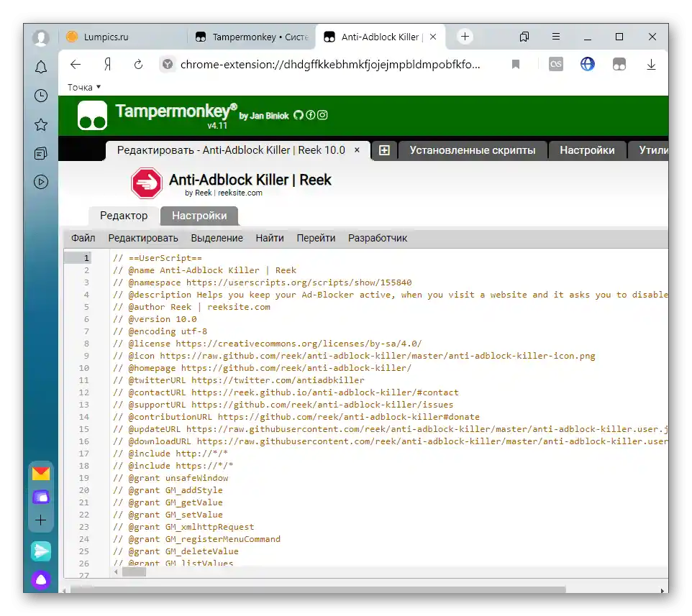The image size is (692, 616).
Task: Open history clock icon in sidebar
Action: click(x=41, y=96)
